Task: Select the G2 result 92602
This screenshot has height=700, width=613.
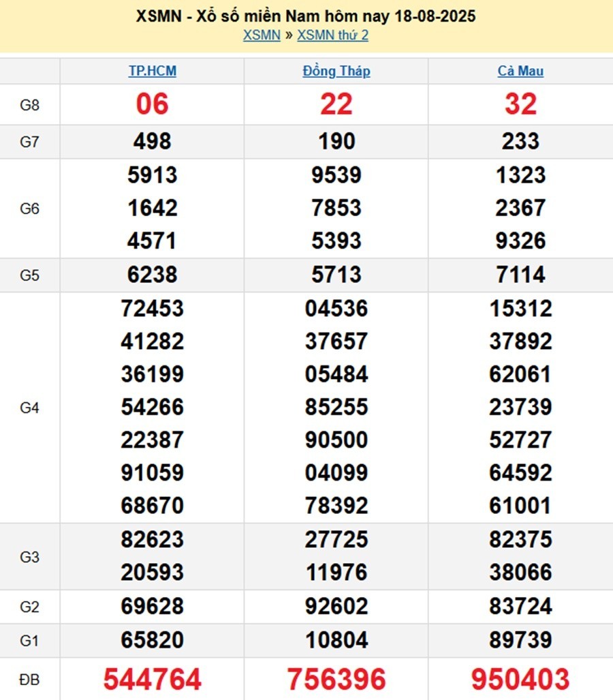Action: pyautogui.click(x=336, y=606)
